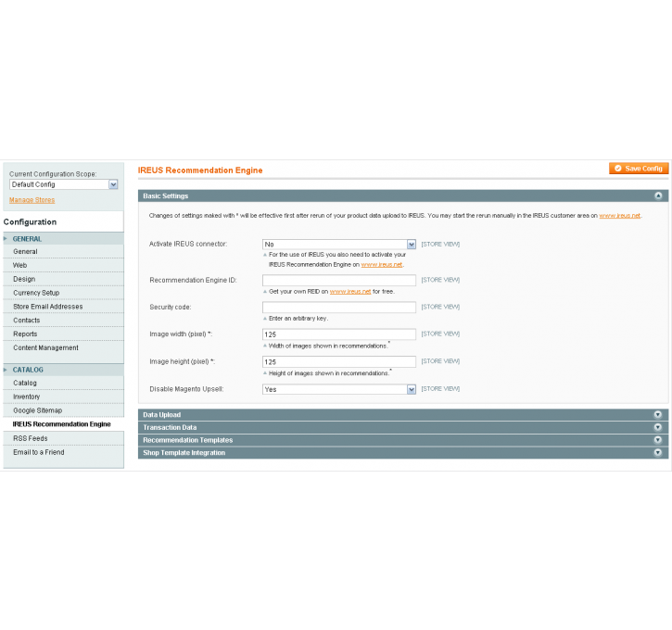Image resolution: width=672 pixels, height=630 pixels.
Task: Open the Catalog configuration page
Action: click(63, 383)
